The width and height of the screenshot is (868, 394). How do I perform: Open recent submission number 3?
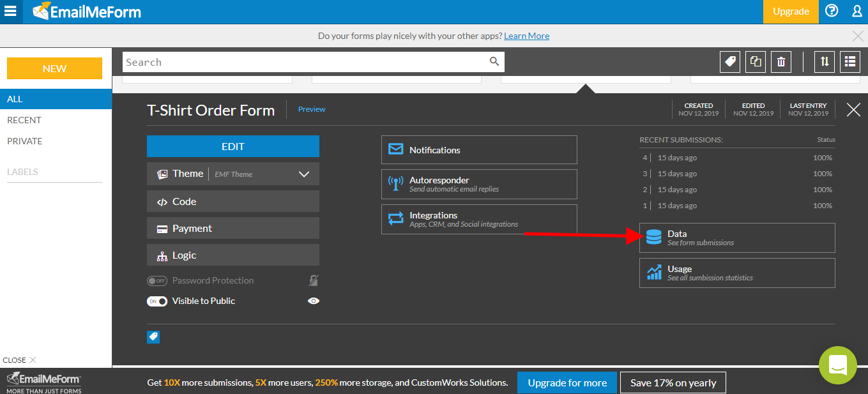click(x=737, y=174)
